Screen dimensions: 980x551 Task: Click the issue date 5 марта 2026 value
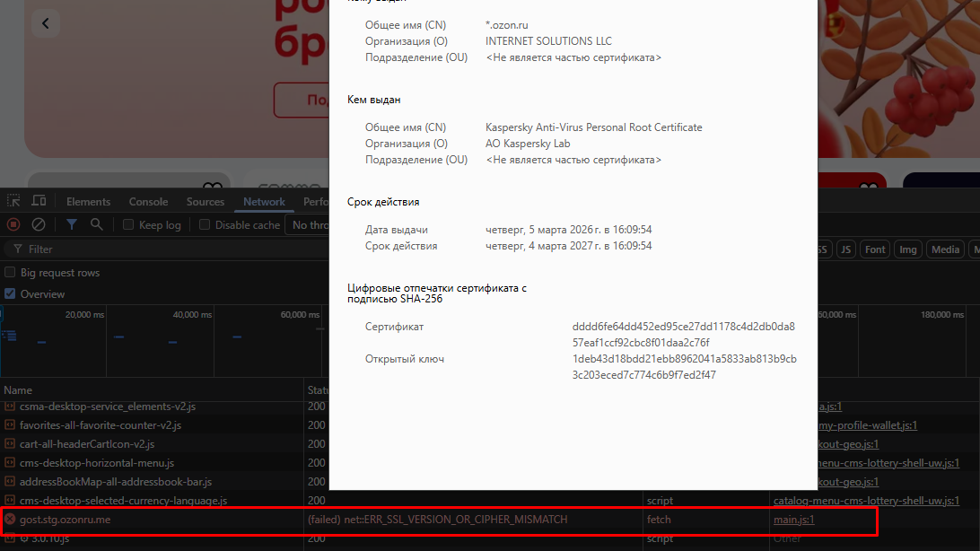click(x=569, y=230)
